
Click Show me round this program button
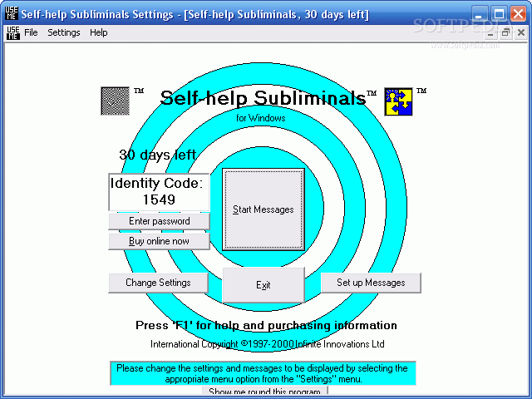264,391
